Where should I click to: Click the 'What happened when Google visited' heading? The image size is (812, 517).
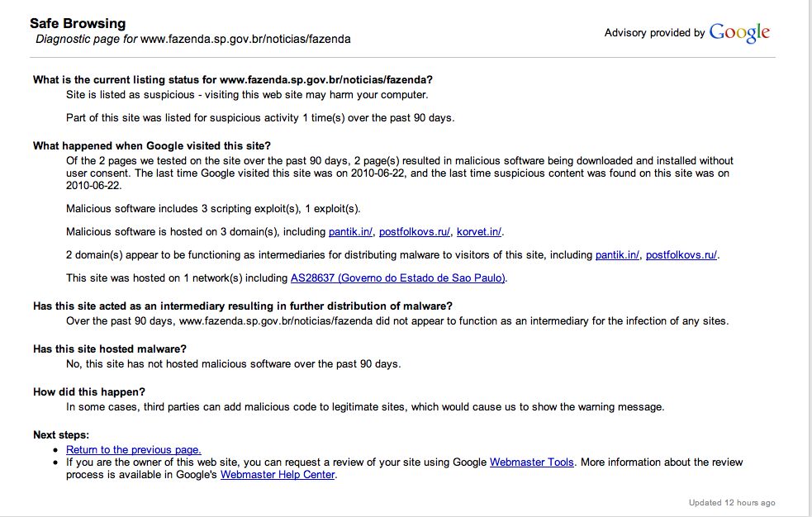coord(152,146)
